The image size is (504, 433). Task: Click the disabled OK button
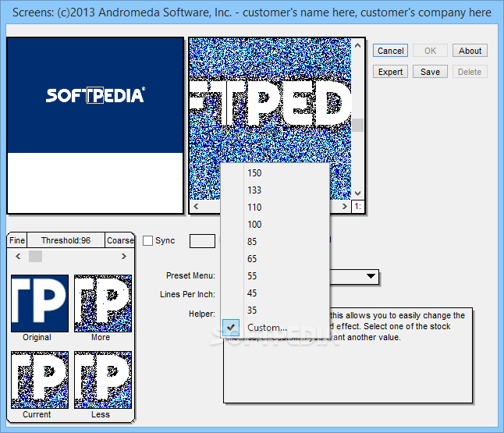point(430,51)
